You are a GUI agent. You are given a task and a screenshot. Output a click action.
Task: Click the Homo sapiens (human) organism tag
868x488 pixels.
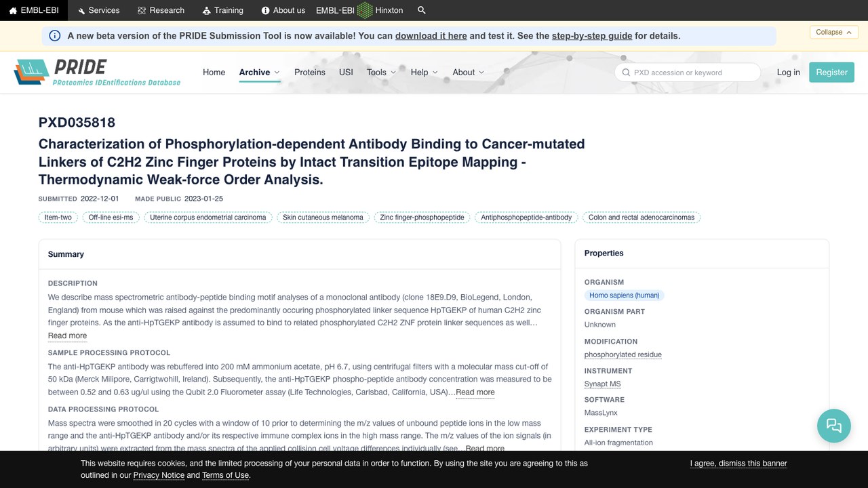point(625,296)
